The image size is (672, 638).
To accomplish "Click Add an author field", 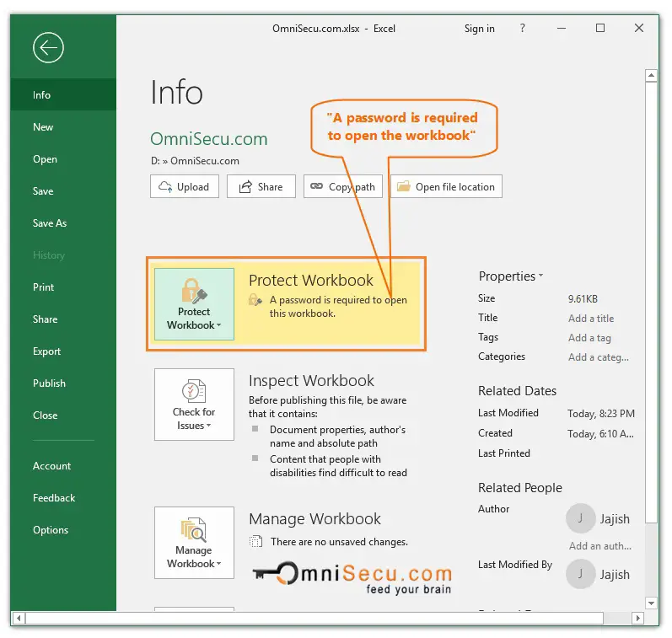I will 600,546.
